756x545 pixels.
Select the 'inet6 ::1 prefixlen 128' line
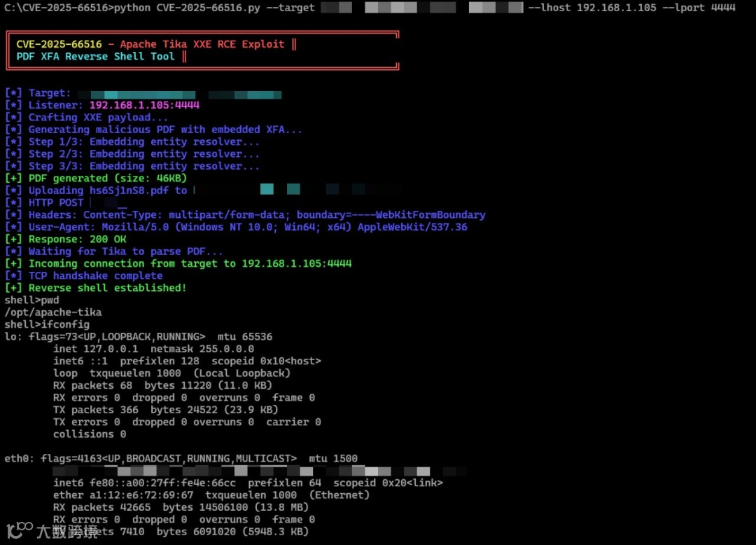pos(187,361)
